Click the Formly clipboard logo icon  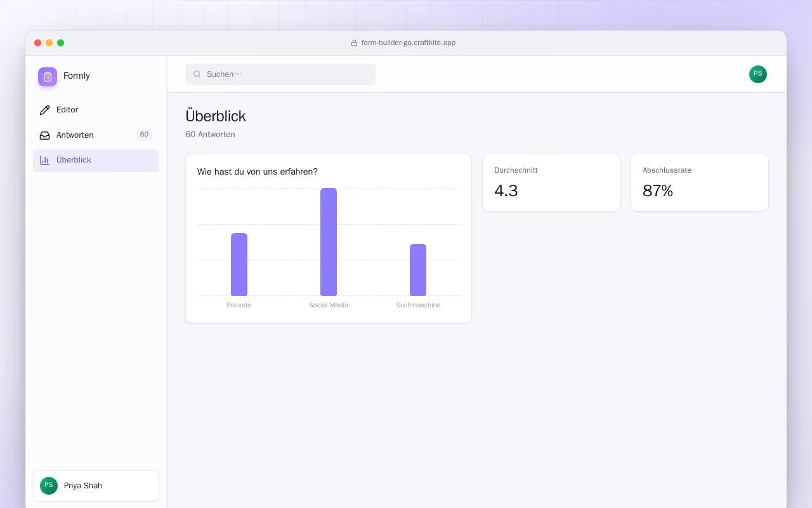click(x=48, y=76)
